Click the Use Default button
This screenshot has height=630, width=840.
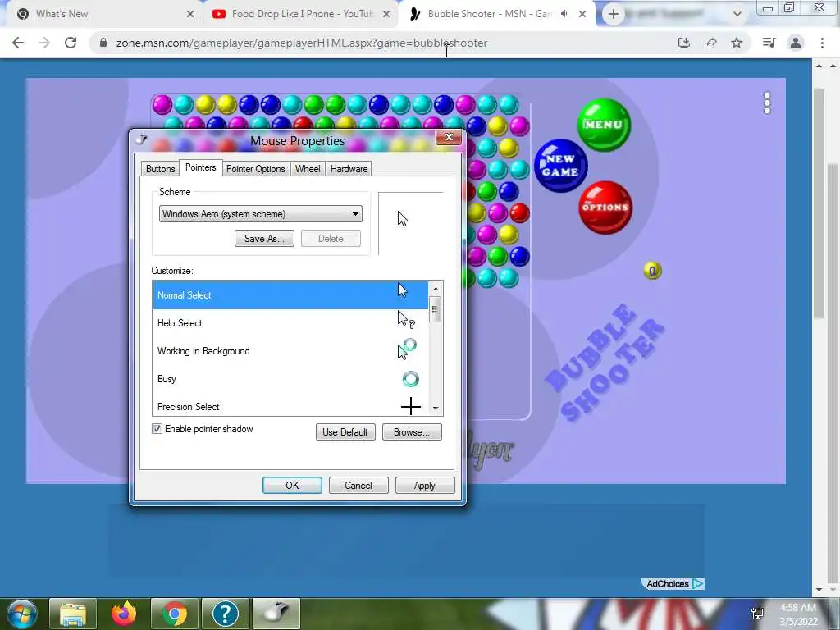[345, 431]
